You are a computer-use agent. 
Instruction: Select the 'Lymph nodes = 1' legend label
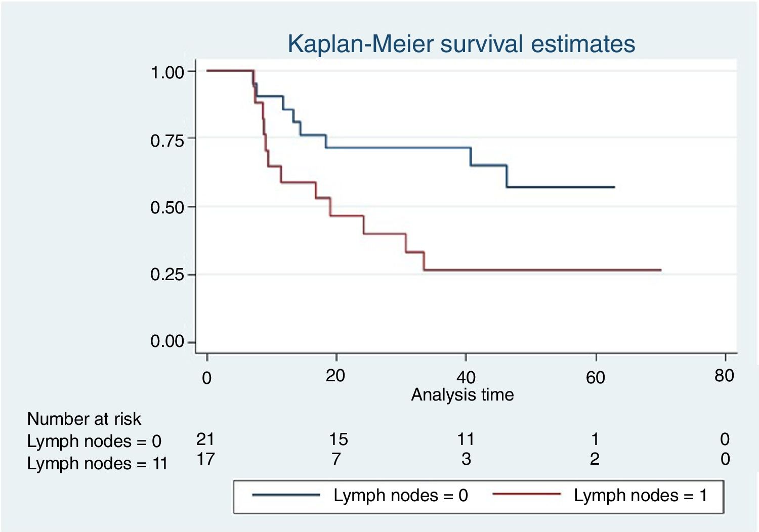coord(640,496)
